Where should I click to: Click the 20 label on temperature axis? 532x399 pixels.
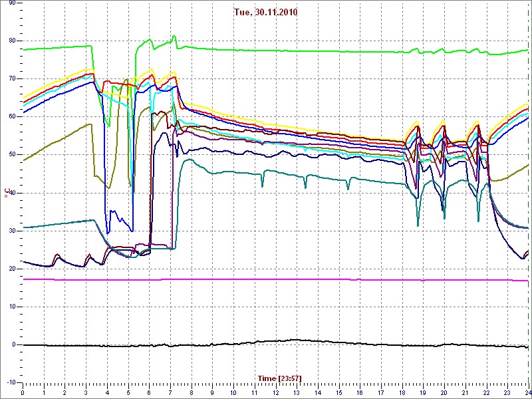click(12, 269)
